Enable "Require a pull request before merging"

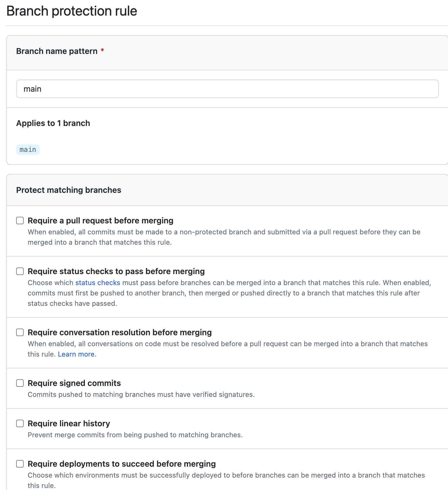point(20,220)
